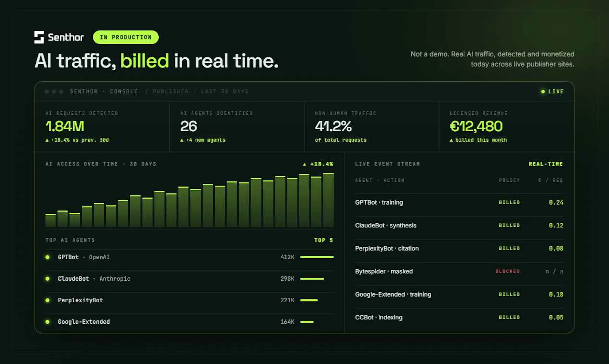
Task: Click the 'n / a' price value
Action: tap(554, 271)
